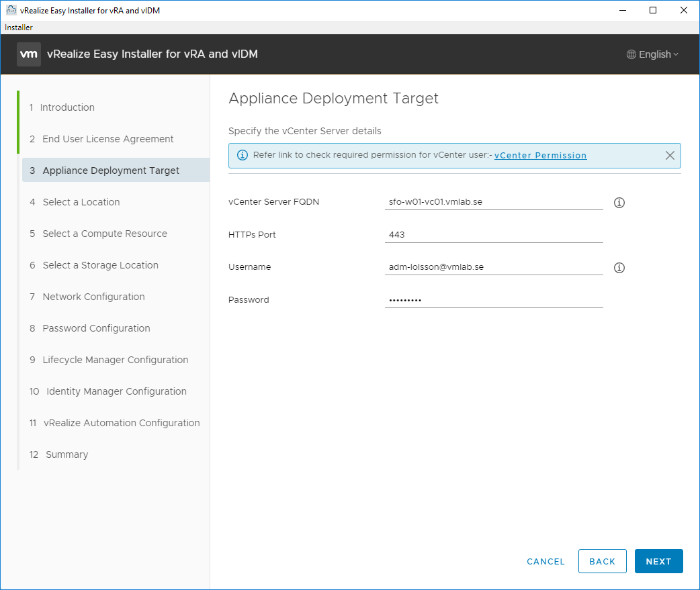Click the Password input field
The height and width of the screenshot is (590, 700).
pos(494,299)
